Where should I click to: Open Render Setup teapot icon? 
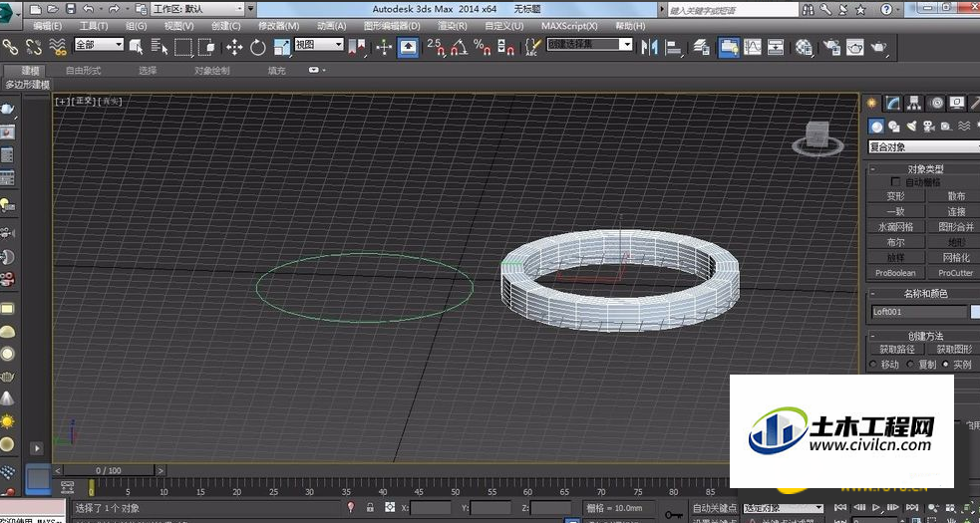coord(831,47)
